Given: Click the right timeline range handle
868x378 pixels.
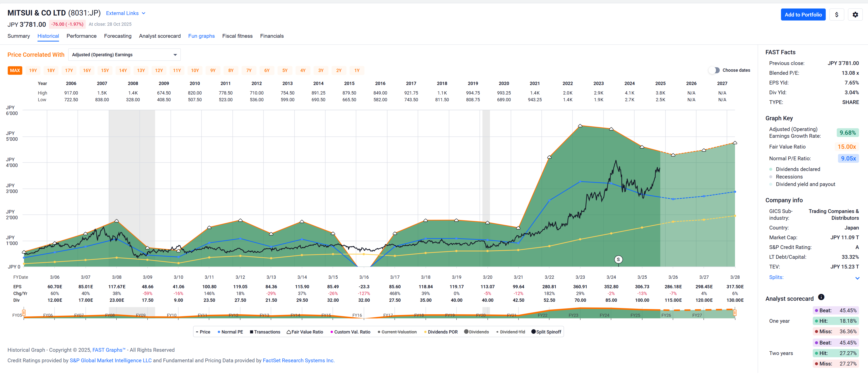Looking at the screenshot, I should [x=734, y=313].
